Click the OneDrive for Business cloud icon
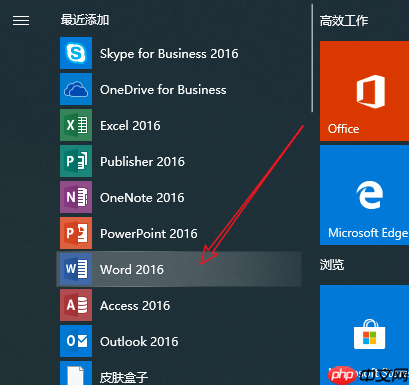Viewport: 409px width, 385px height. tap(76, 89)
